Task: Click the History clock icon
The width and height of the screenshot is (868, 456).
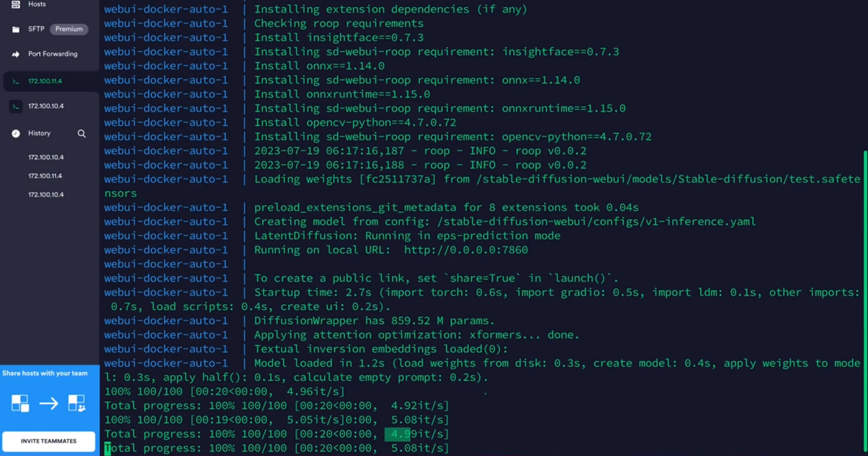Action: pyautogui.click(x=15, y=134)
